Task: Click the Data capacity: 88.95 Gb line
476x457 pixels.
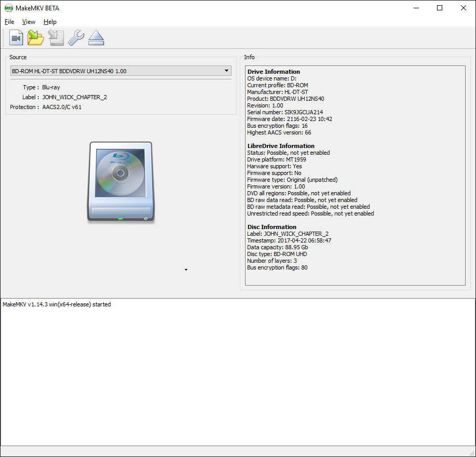Action: (x=278, y=248)
